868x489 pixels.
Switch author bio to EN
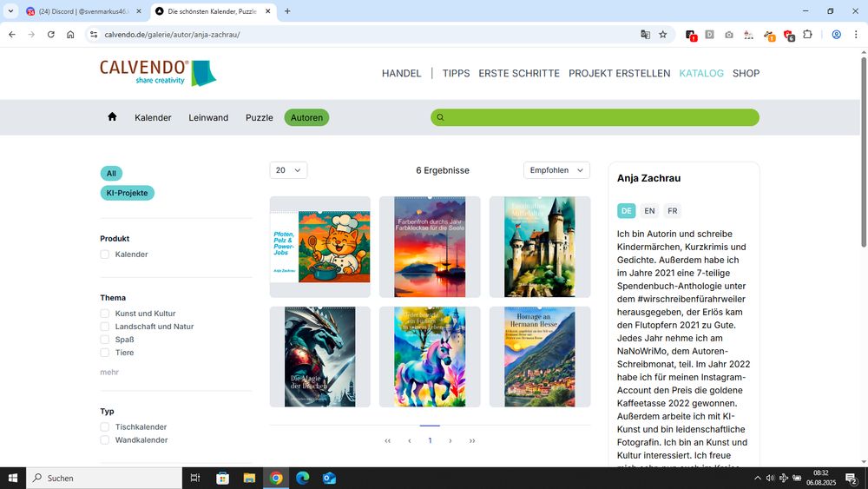click(649, 210)
